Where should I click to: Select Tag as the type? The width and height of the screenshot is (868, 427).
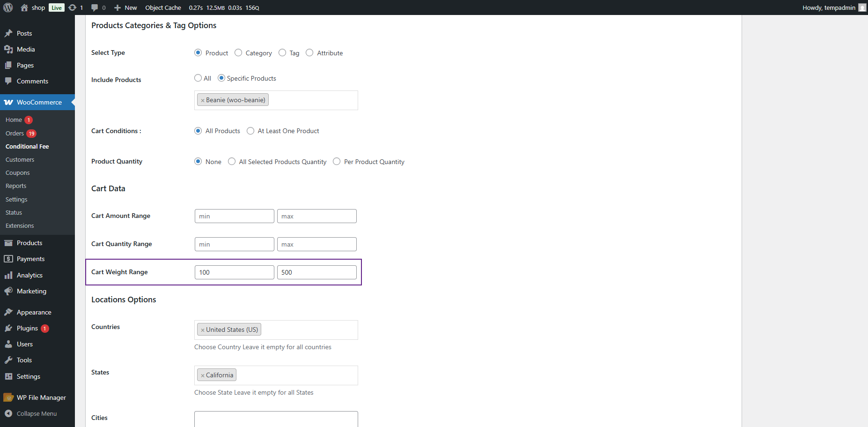282,52
